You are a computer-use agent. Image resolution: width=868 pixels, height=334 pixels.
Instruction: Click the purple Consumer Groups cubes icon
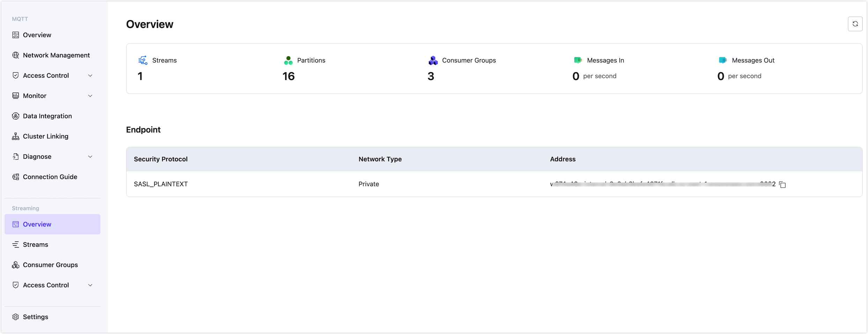point(433,60)
